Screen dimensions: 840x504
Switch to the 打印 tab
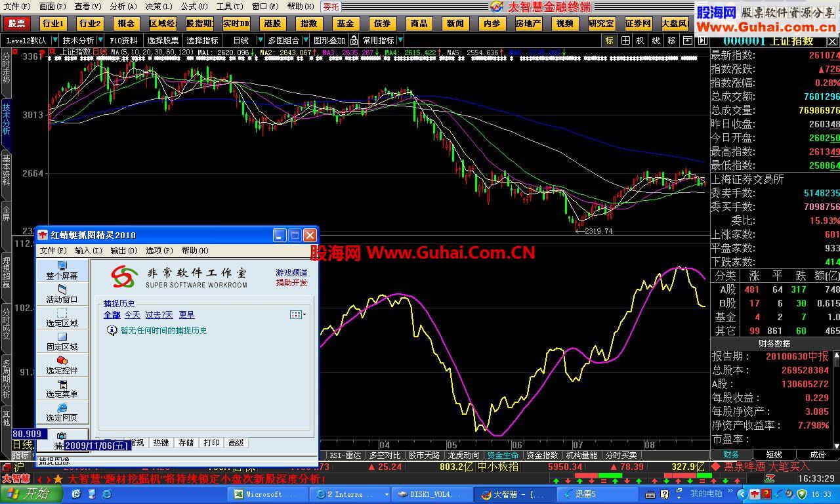click(212, 443)
